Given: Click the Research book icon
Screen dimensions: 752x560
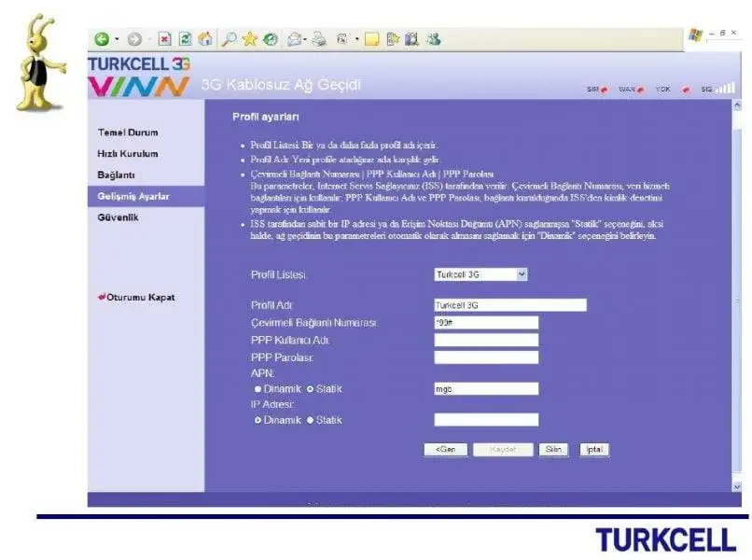Looking at the screenshot, I should [411, 39].
